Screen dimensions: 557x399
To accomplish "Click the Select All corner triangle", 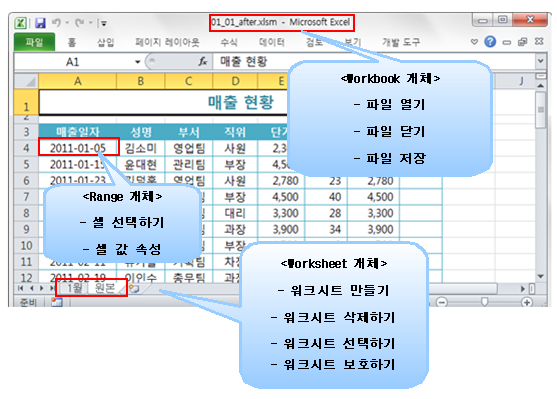I will tap(26, 81).
